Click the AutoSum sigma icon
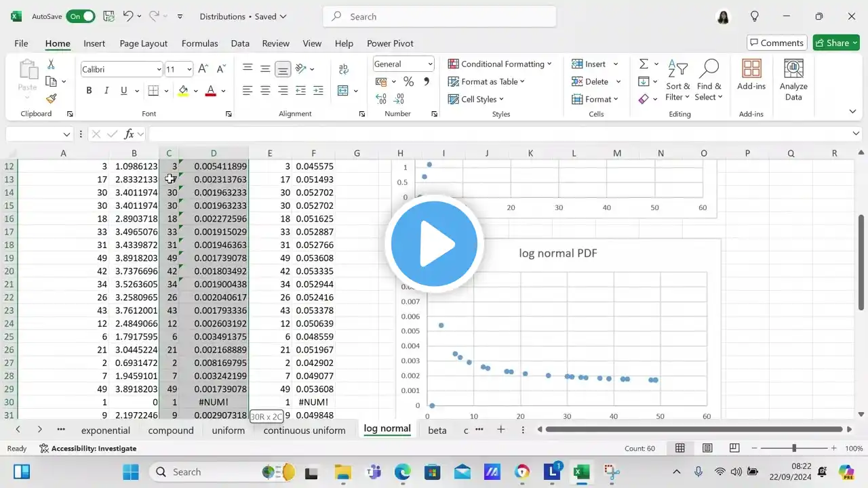 click(644, 64)
